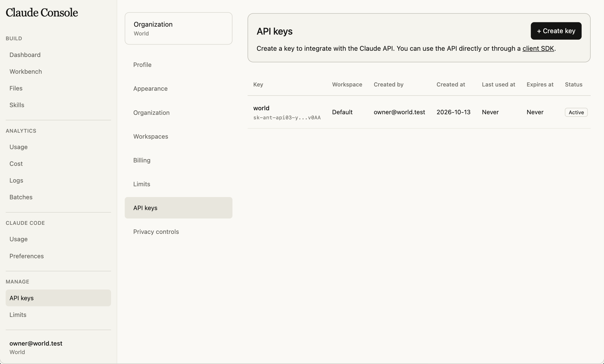Image resolution: width=604 pixels, height=364 pixels.
Task: Click owner@world.test in Created by column
Action: [x=399, y=112]
